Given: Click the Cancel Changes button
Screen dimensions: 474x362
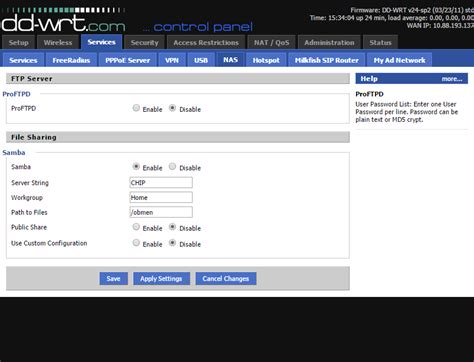Looking at the screenshot, I should [226, 278].
